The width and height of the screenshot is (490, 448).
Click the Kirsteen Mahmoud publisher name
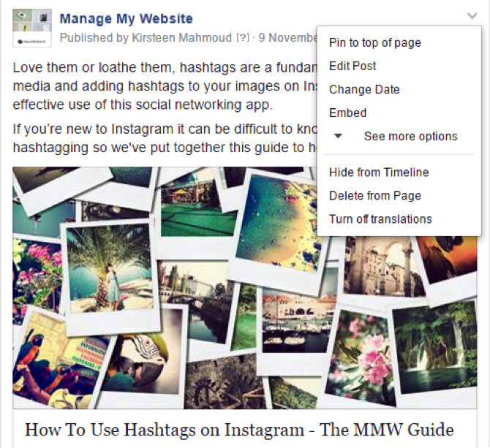pyautogui.click(x=182, y=38)
